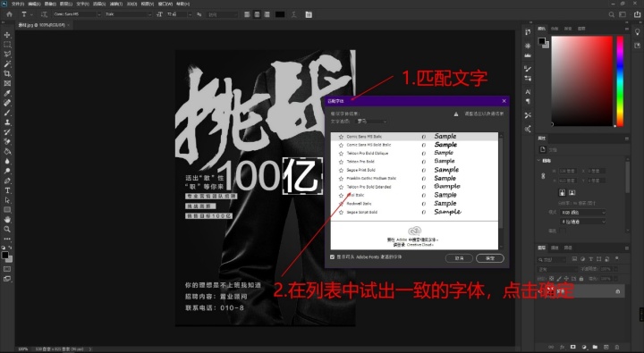Open the 窗口(W) menu
The width and height of the screenshot is (644, 353).
tap(165, 4)
